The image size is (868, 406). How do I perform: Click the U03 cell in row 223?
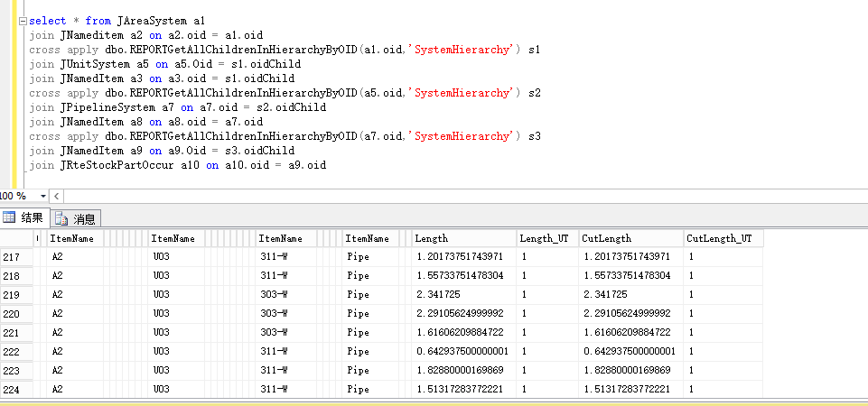tap(177, 370)
